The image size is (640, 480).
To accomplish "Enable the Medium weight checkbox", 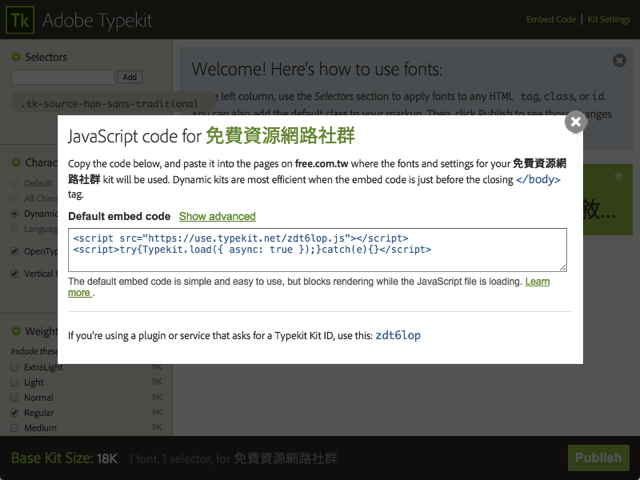I will coord(15,428).
